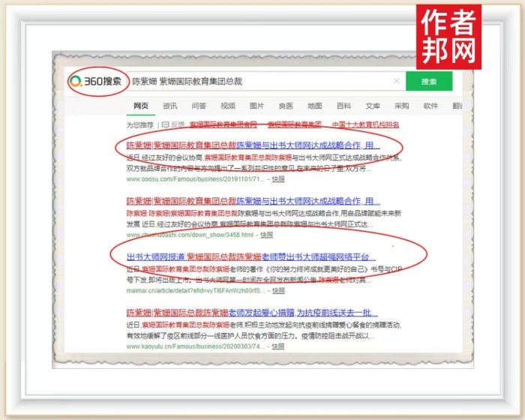Open the 爱心捐赠 result title link
The width and height of the screenshot is (525, 420).
pos(250,312)
